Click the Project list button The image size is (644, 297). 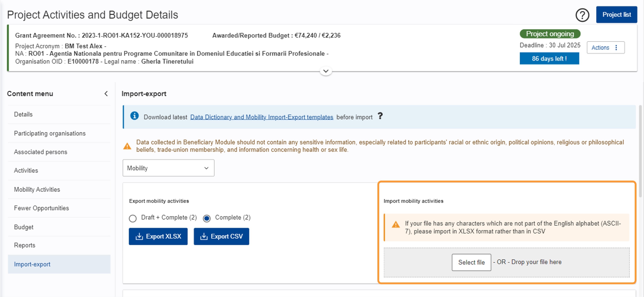617,15
